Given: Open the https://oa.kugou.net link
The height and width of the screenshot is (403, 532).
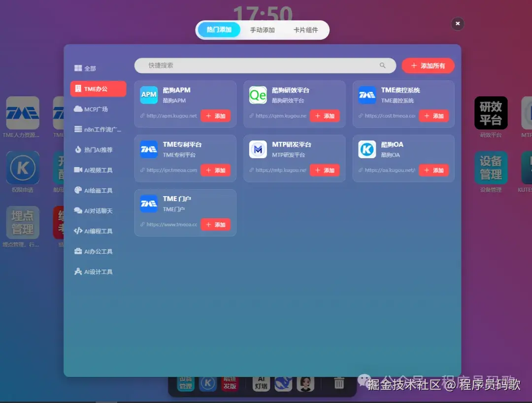Looking at the screenshot, I should 390,170.
